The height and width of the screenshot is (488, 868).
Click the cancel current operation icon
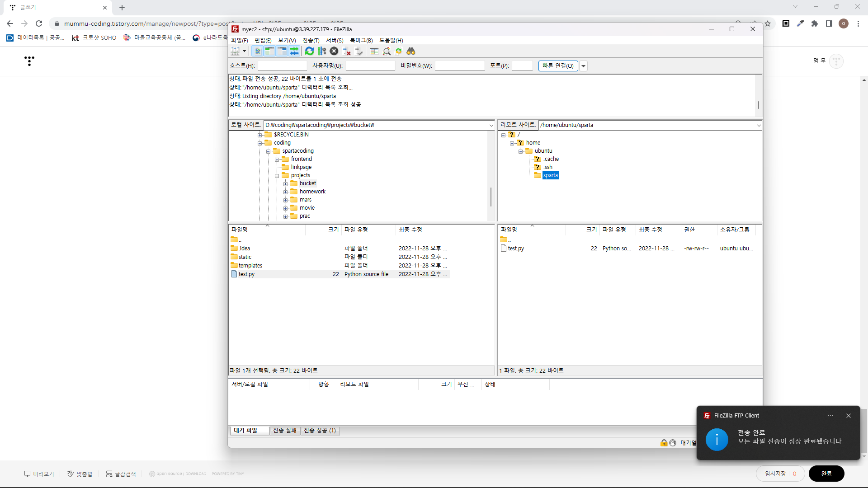point(334,51)
